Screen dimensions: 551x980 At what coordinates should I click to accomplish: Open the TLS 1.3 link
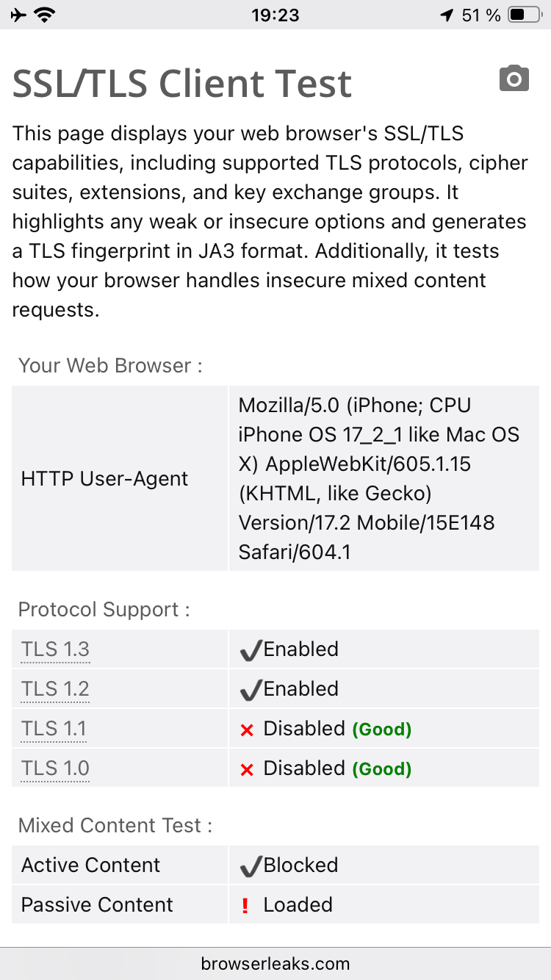[55, 649]
